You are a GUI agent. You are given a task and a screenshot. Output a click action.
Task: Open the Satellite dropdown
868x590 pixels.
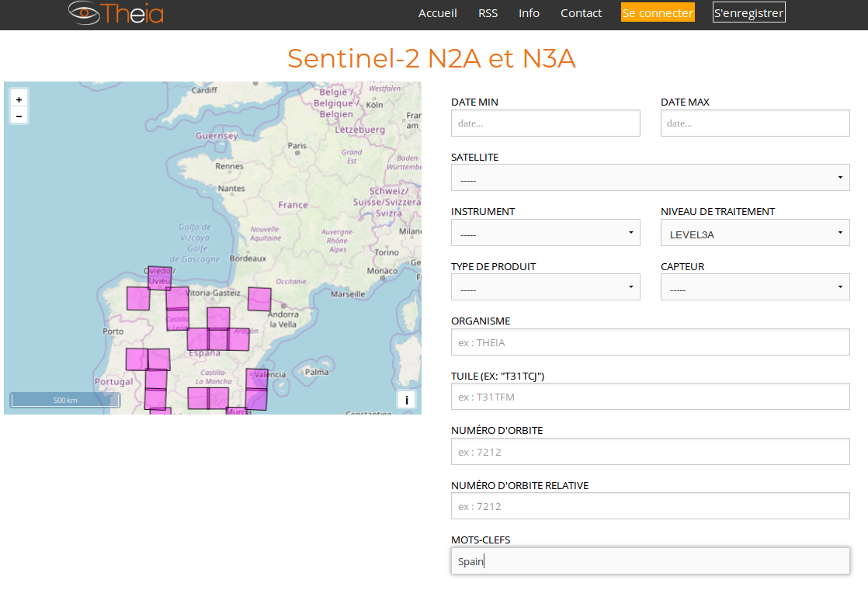[x=650, y=178]
